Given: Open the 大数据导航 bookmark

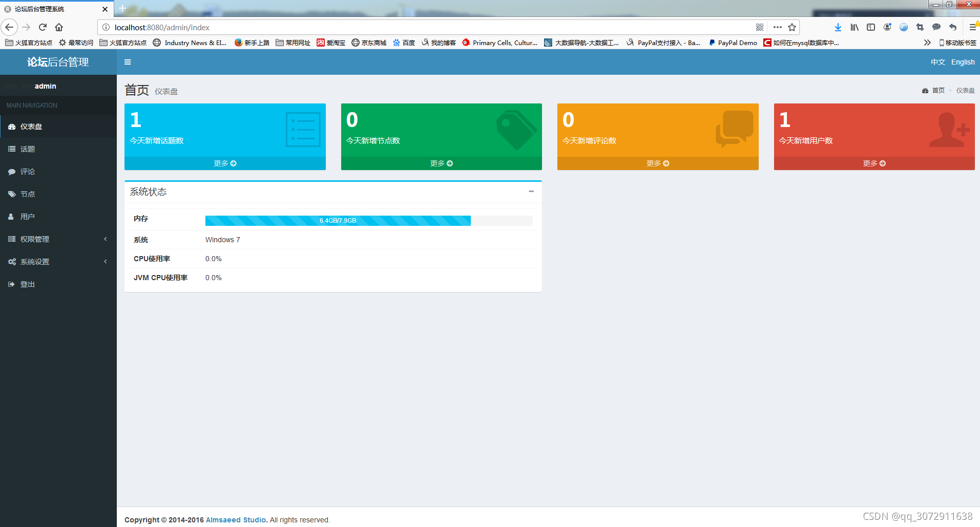Looking at the screenshot, I should pyautogui.click(x=581, y=43).
